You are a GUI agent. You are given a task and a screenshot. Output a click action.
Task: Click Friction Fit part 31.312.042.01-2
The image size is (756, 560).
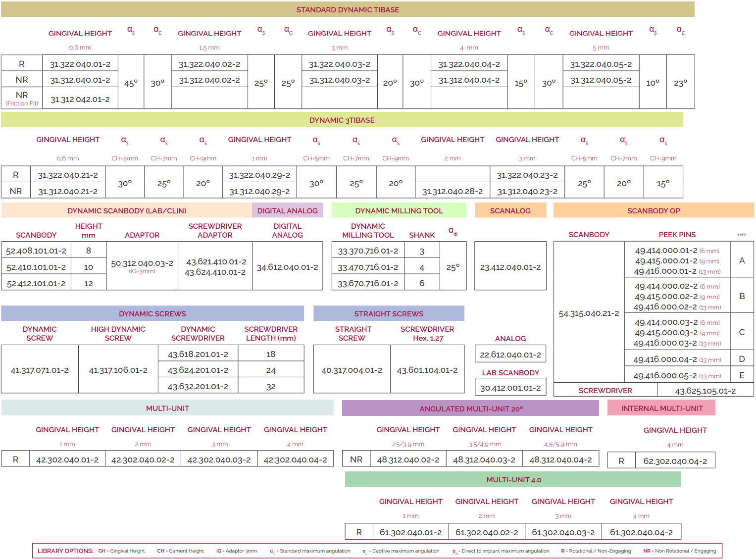coord(80,100)
